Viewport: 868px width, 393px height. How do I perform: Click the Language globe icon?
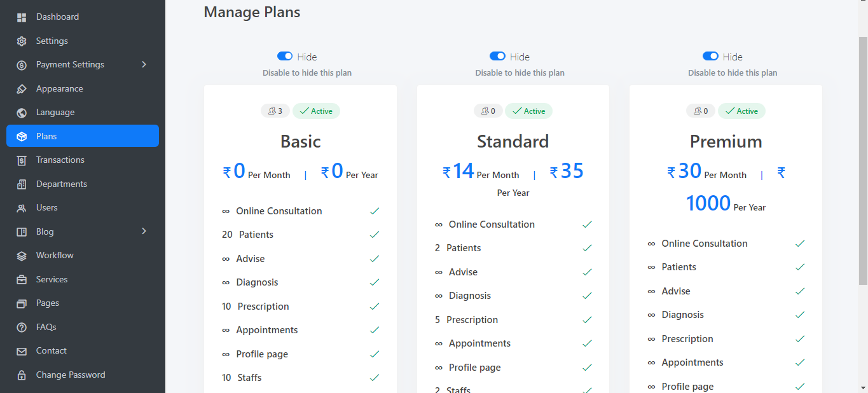[22, 113]
